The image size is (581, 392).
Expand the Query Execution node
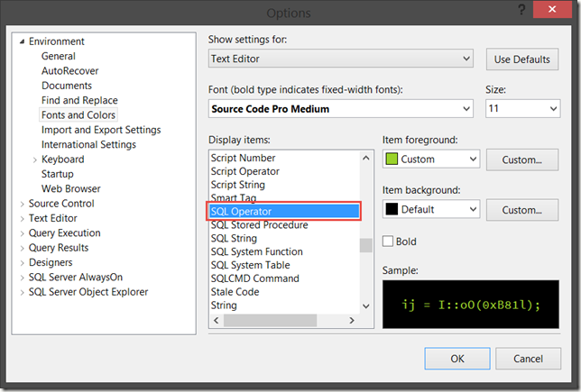point(23,233)
